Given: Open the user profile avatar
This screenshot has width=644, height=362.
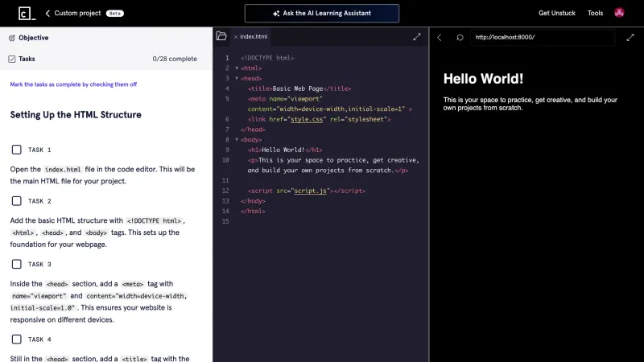Looking at the screenshot, I should tap(619, 13).
